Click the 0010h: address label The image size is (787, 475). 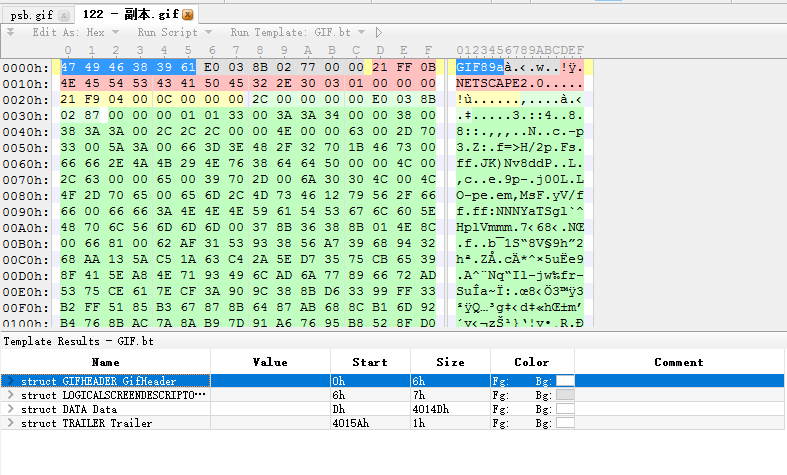coord(26,84)
